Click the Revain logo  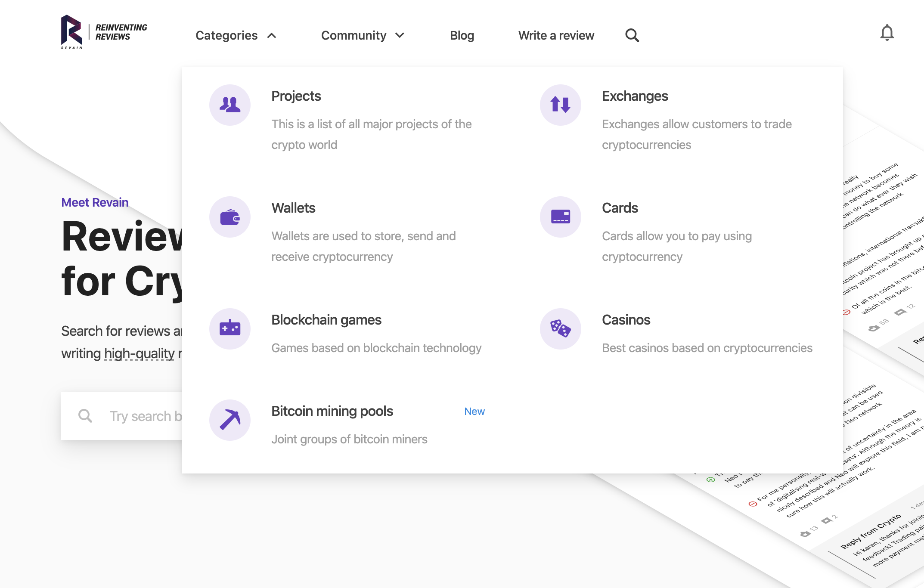(104, 32)
